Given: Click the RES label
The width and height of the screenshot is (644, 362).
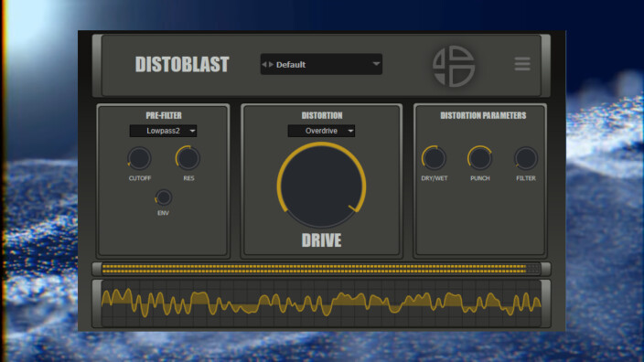Looking at the screenshot, I should point(188,178).
